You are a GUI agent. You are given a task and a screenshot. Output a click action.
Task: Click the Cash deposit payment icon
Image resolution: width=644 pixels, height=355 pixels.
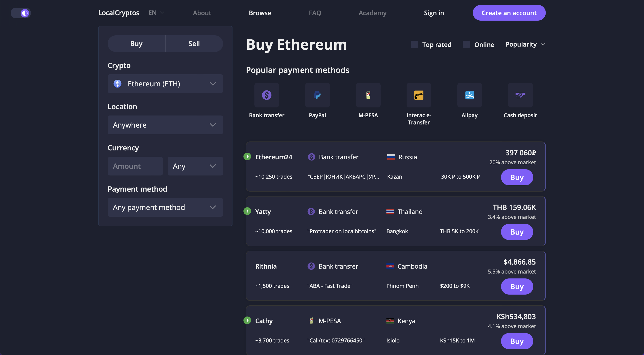click(520, 95)
